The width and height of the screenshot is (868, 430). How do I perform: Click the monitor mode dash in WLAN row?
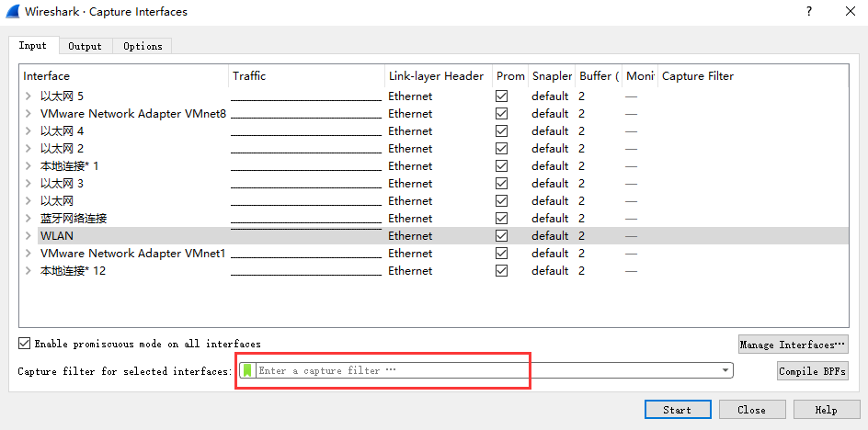coord(631,236)
